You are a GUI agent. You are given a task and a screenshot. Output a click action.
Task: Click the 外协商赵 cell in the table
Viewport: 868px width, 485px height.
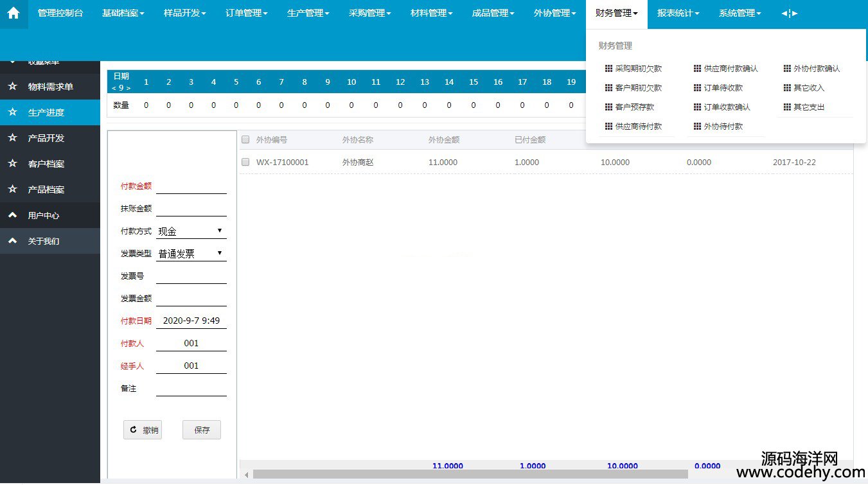pos(358,163)
